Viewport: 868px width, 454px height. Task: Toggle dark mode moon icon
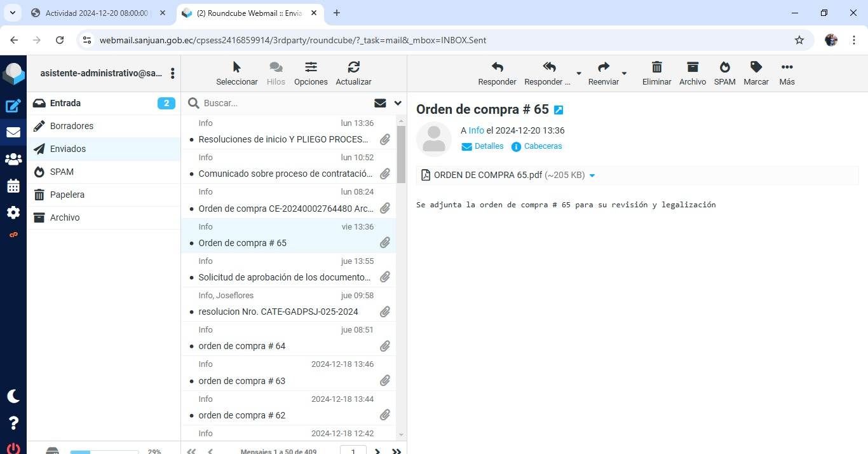[13, 396]
